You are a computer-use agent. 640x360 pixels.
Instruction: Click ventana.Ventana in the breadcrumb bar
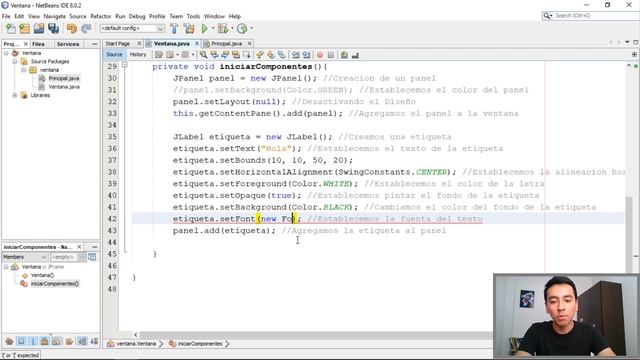(x=136, y=344)
